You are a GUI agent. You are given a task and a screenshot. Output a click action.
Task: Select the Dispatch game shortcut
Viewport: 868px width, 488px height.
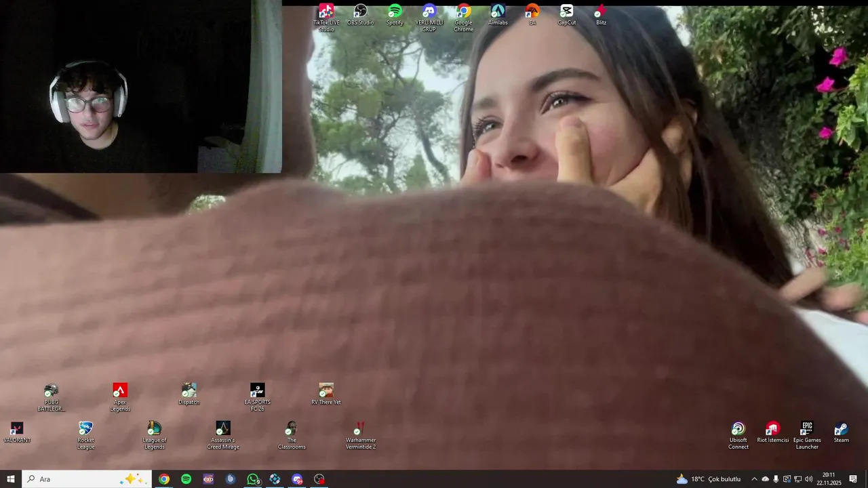[x=189, y=394]
